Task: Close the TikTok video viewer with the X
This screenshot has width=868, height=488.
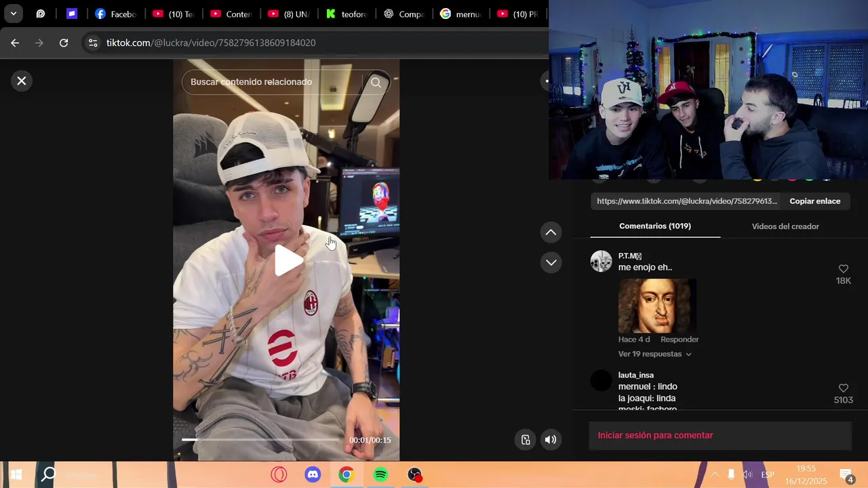Action: (22, 81)
